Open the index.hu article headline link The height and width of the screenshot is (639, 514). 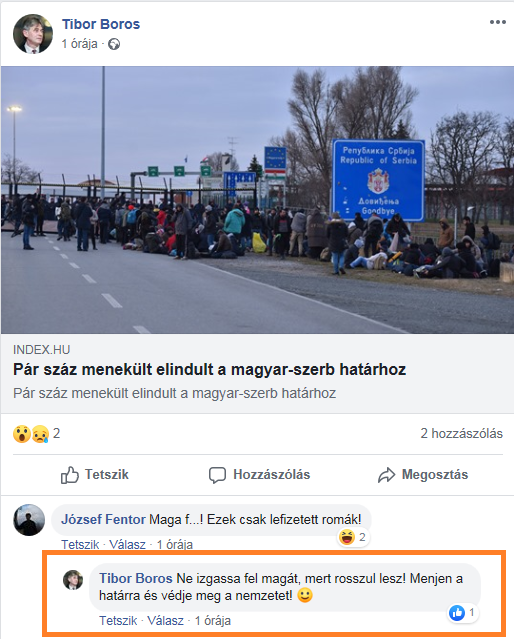[210, 370]
